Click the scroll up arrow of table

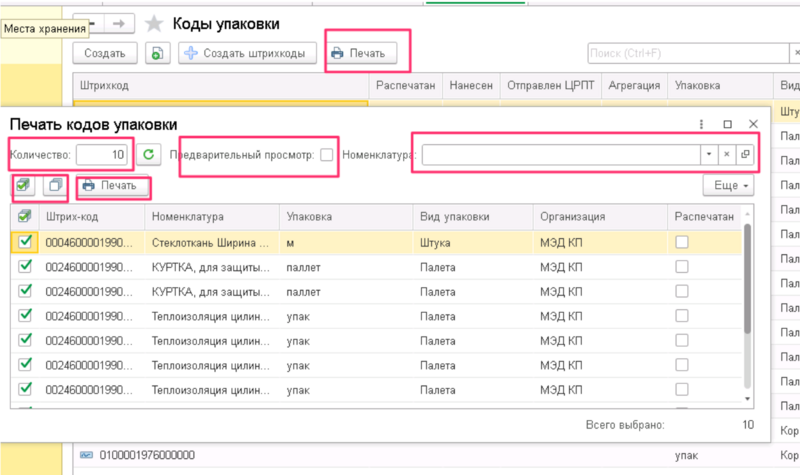click(x=747, y=213)
